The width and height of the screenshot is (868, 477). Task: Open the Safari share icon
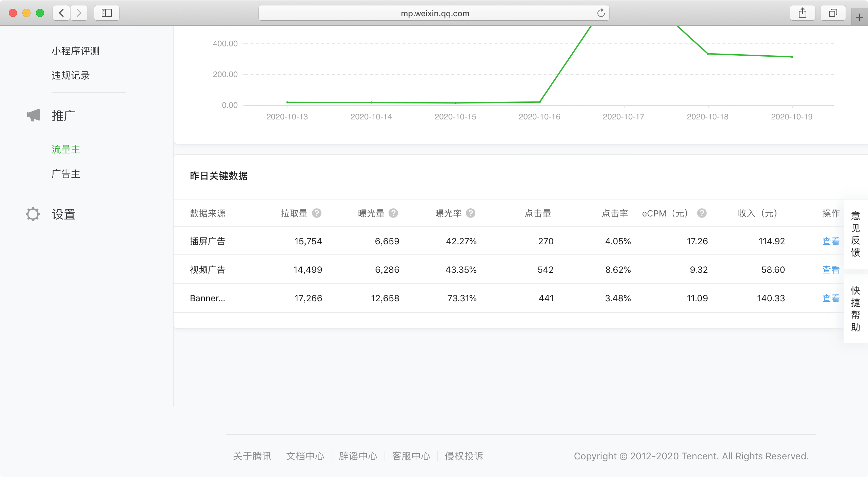802,13
